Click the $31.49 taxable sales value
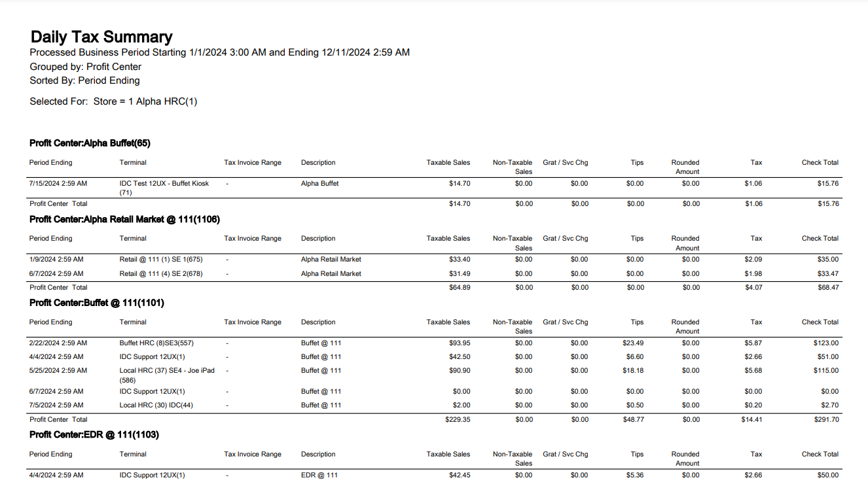 coord(460,274)
